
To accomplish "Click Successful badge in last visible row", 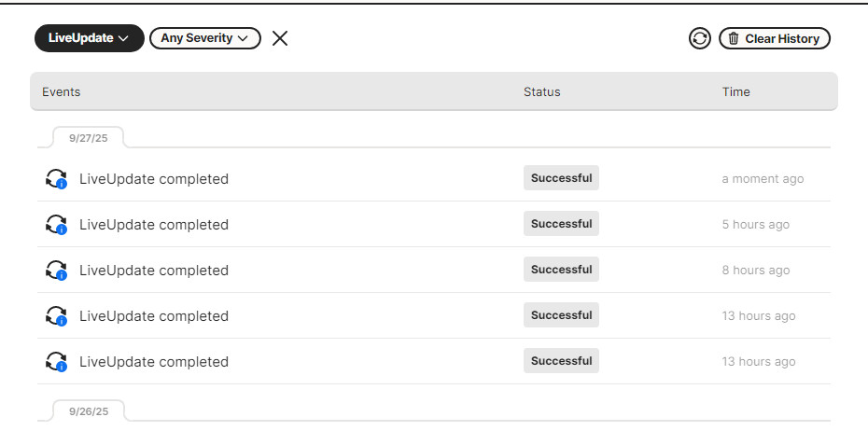I will [561, 361].
